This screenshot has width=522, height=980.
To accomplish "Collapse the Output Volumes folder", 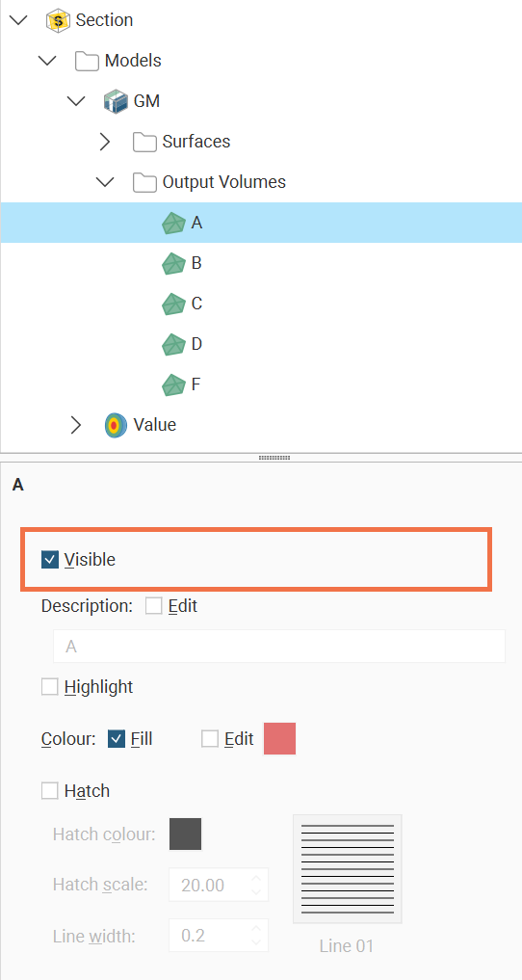I will point(105,182).
